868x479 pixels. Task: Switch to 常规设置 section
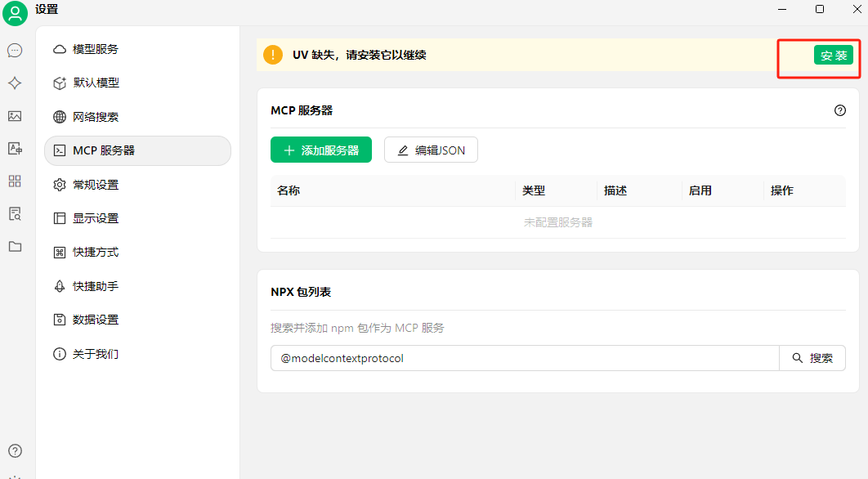96,185
